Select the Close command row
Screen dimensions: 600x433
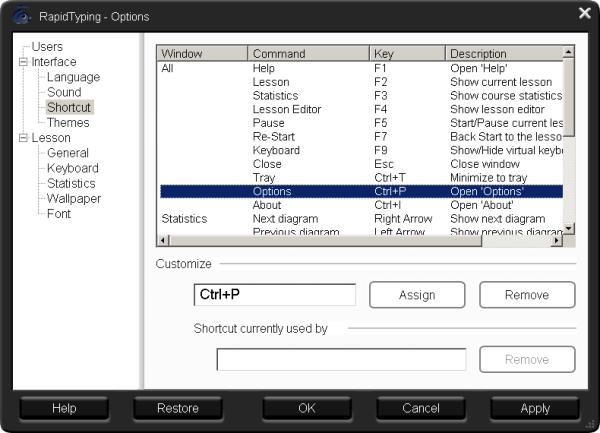(361, 164)
